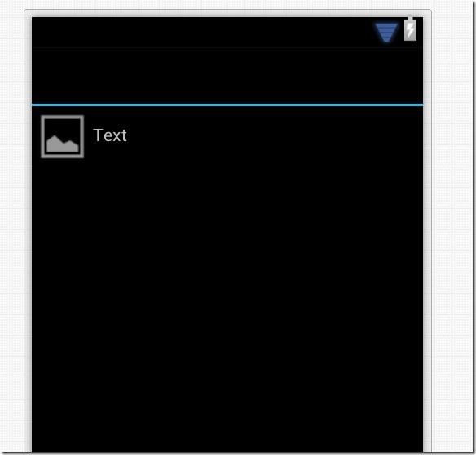Click the blue Wi-Fi signal icon
The width and height of the screenshot is (476, 455).
coord(386,32)
